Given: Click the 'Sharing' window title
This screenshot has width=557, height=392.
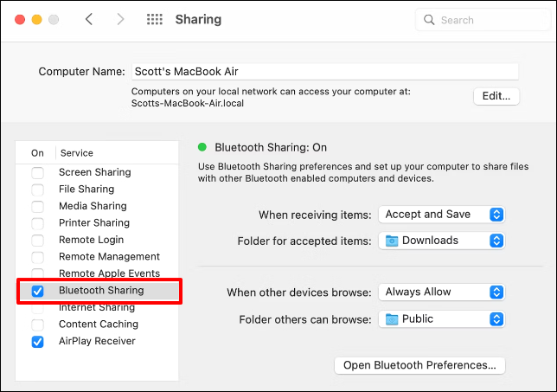Looking at the screenshot, I should point(198,20).
